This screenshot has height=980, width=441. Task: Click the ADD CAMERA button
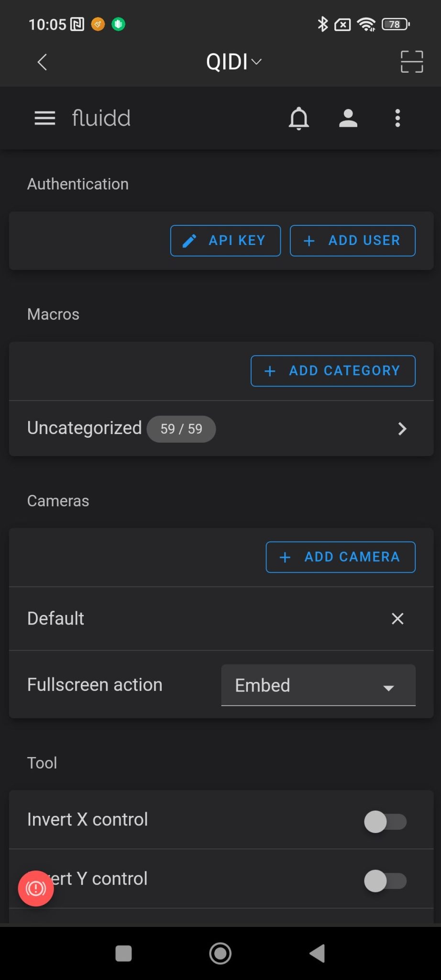click(x=341, y=557)
